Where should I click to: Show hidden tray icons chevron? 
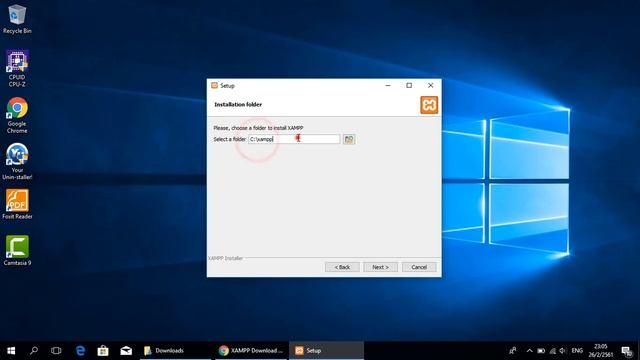click(529, 351)
